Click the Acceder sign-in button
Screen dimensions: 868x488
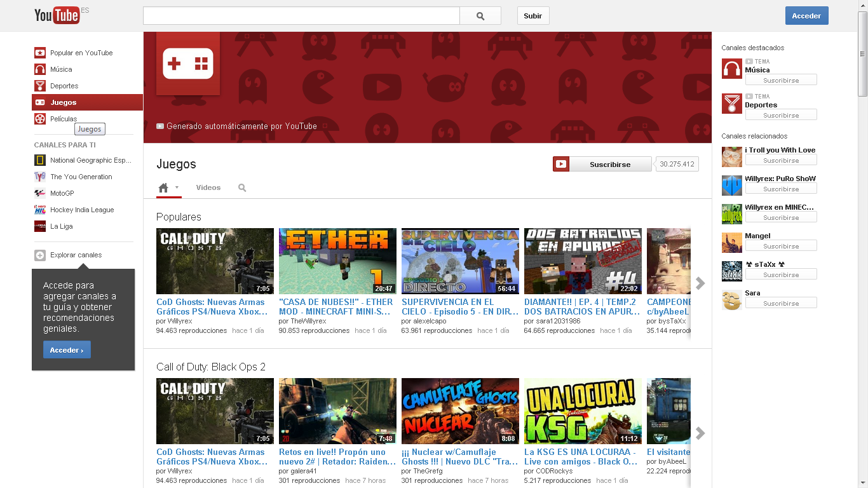(806, 15)
